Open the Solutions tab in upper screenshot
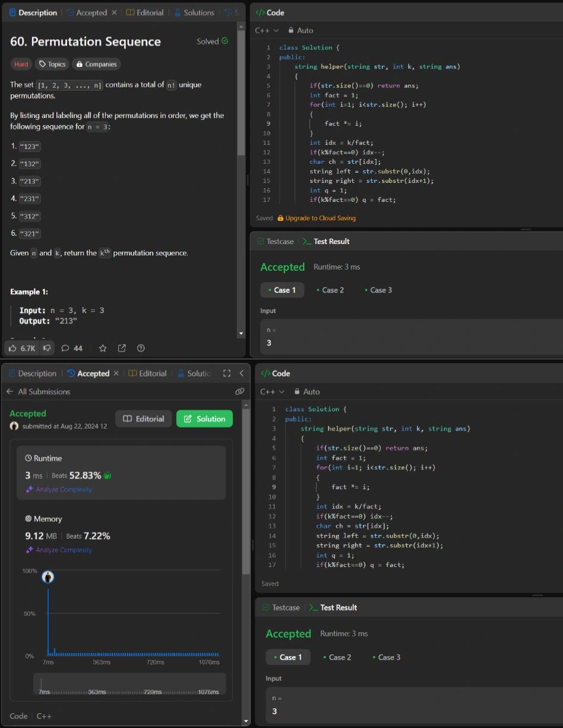 click(x=194, y=12)
